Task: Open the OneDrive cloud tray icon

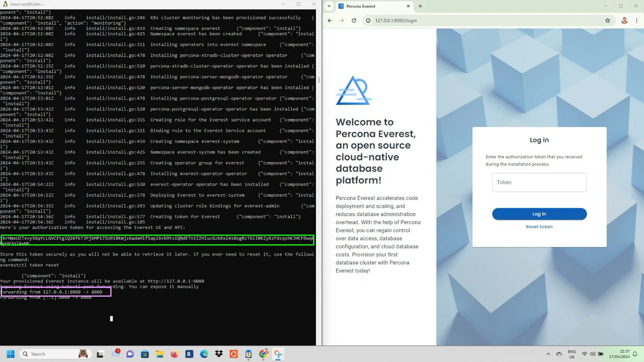Action: 559,354
